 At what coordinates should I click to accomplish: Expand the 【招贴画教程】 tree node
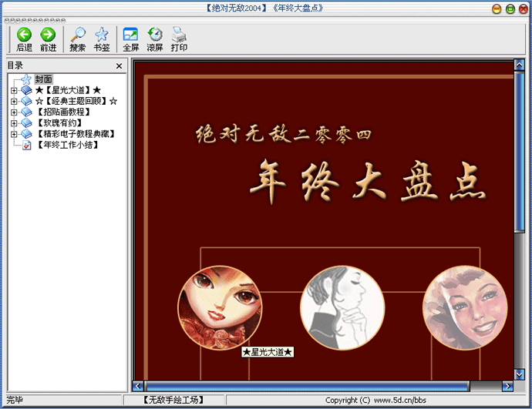14,112
